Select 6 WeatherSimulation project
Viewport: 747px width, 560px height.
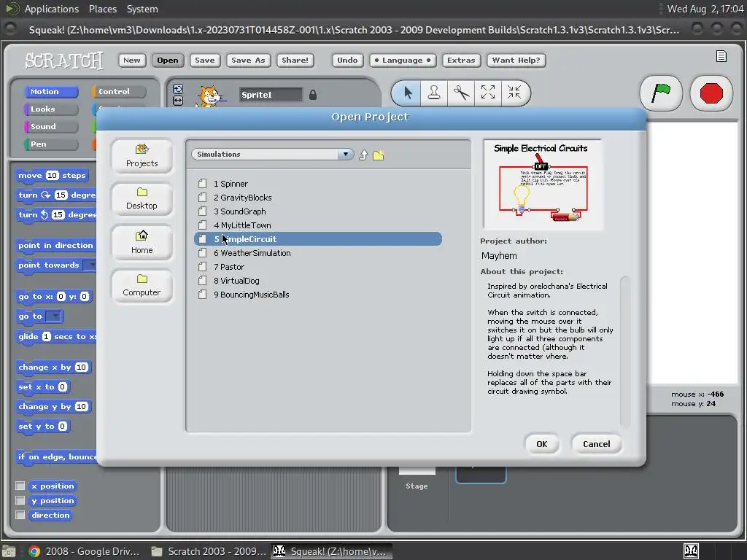pyautogui.click(x=318, y=253)
